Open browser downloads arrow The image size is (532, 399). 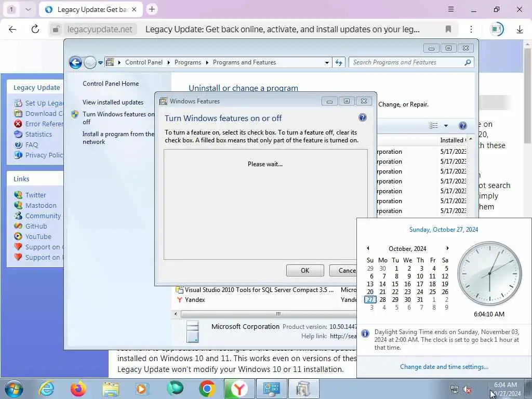tap(520, 30)
